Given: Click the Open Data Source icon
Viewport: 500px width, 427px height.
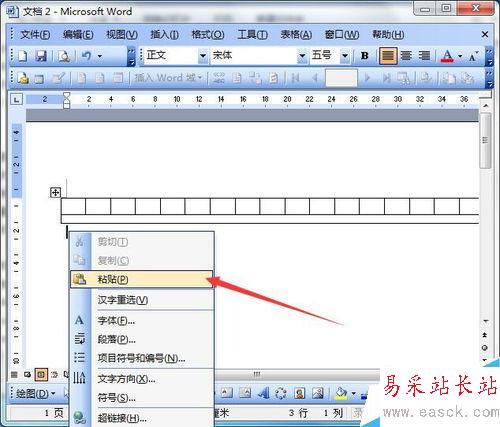Looking at the screenshot, I should (x=39, y=79).
